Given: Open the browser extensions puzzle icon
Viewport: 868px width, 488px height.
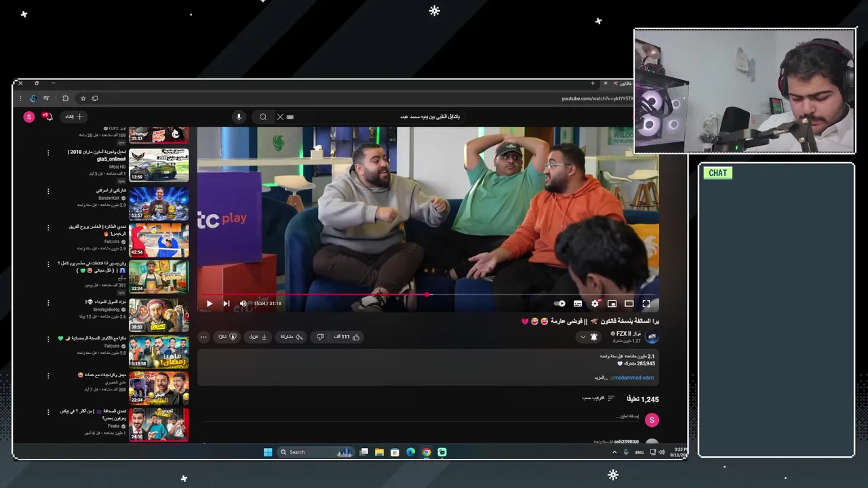Looking at the screenshot, I should click(65, 98).
